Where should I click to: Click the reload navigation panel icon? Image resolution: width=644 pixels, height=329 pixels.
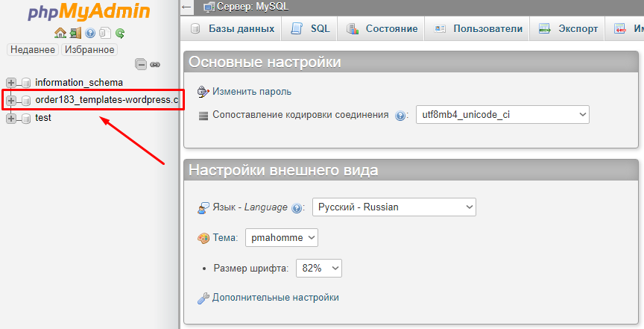tap(119, 33)
